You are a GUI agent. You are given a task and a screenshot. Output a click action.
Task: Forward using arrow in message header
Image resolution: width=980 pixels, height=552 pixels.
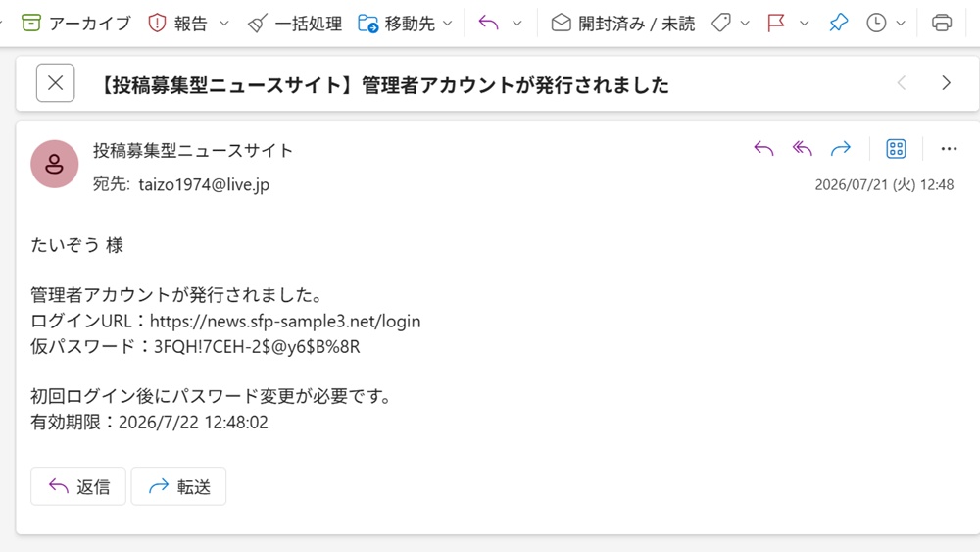pyautogui.click(x=841, y=149)
